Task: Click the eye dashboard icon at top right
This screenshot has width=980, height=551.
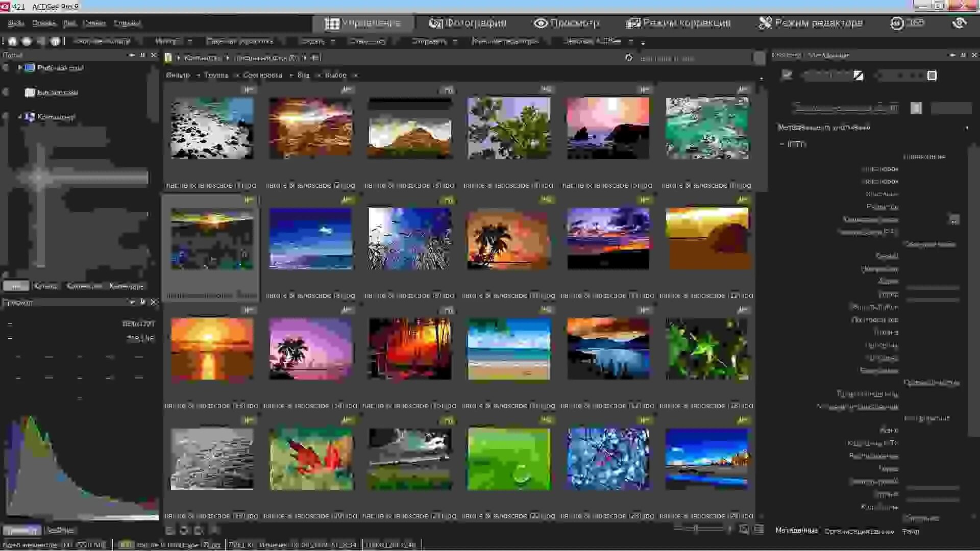Action: pyautogui.click(x=959, y=23)
